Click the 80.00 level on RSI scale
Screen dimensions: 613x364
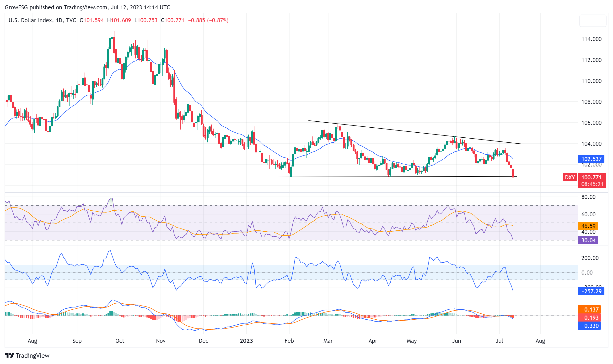pos(588,197)
